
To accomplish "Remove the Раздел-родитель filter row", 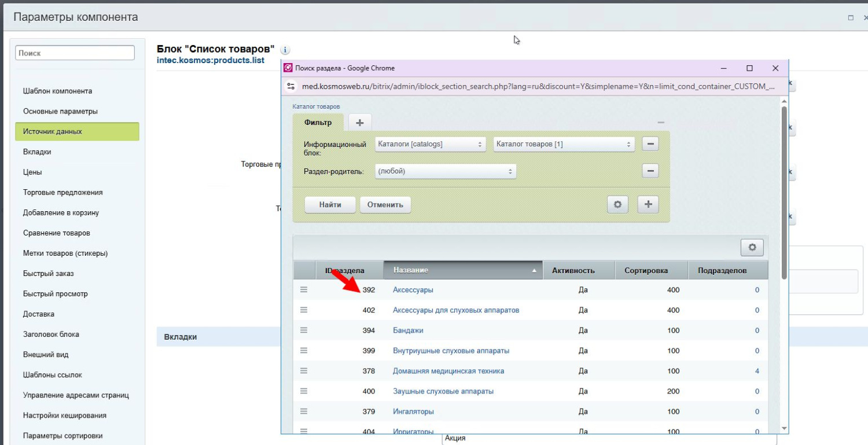I will coord(650,171).
